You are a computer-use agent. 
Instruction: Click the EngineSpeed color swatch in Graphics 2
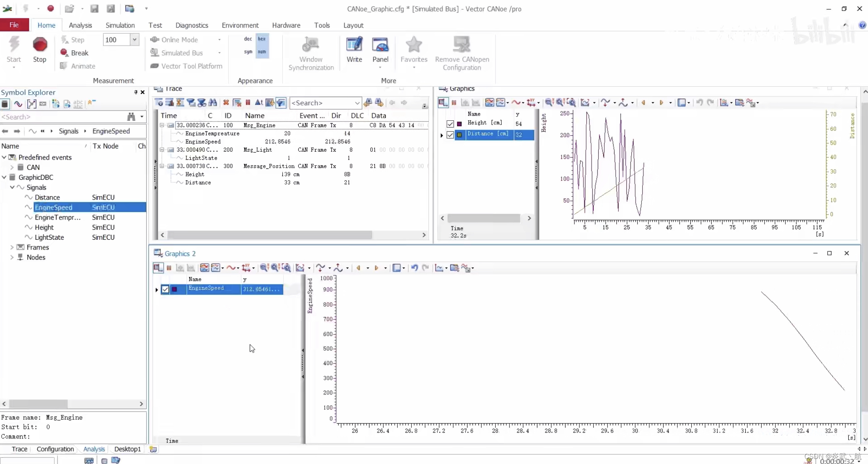coord(175,289)
